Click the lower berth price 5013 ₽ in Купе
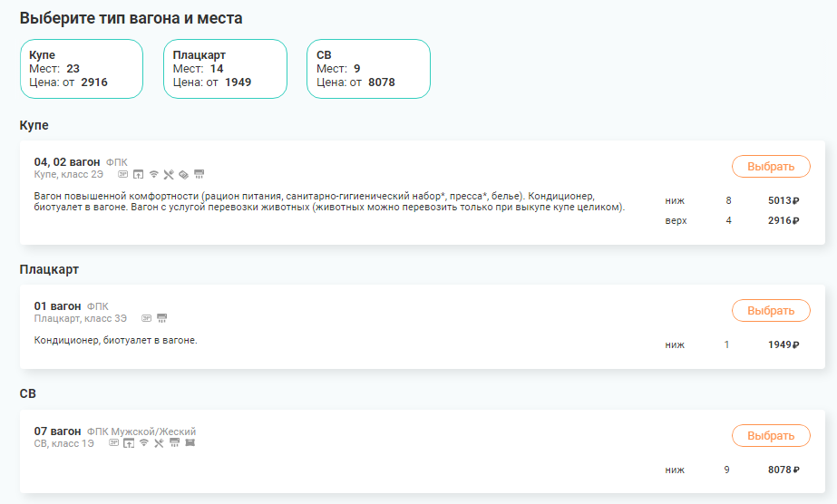 coord(783,200)
